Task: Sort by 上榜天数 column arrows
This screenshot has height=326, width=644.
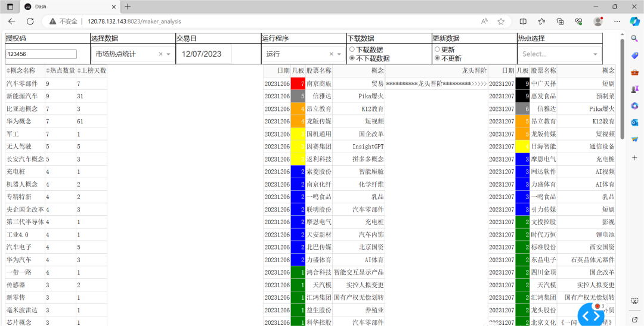Action: (x=79, y=70)
